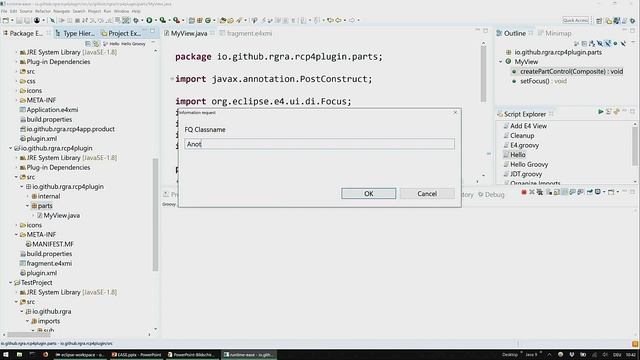This screenshot has width=640, height=360.
Task: Click the editor vertical scrollbar
Action: pos(483,73)
